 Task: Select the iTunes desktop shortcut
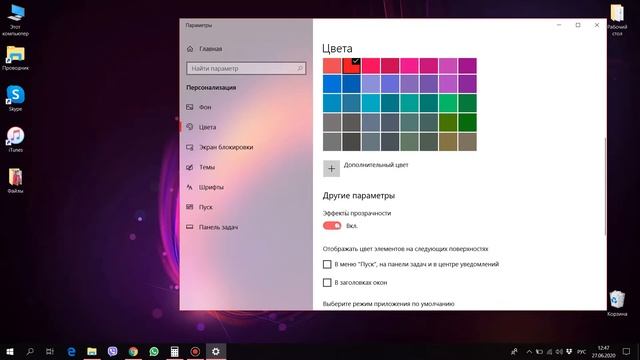pyautogui.click(x=16, y=139)
